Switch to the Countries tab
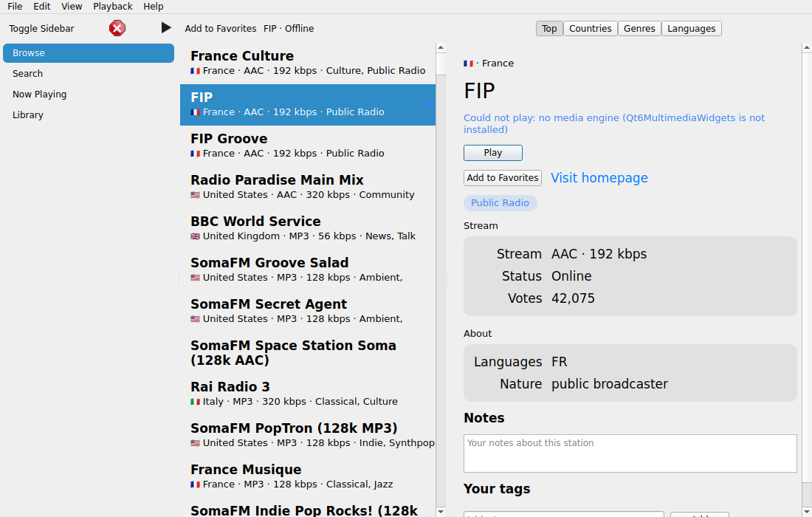812x517 pixels. point(591,29)
